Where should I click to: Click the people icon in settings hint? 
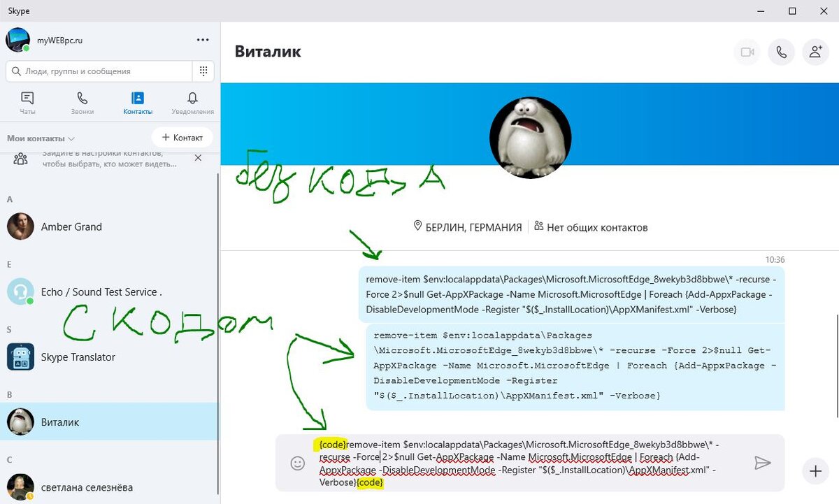[x=21, y=159]
